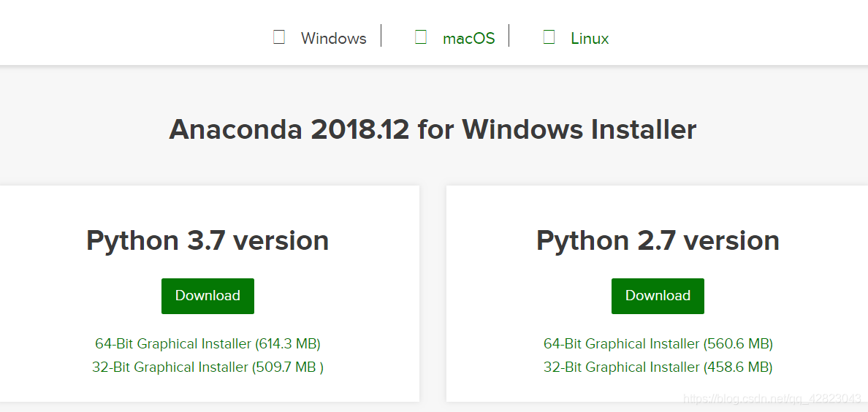Download the Python 3.7 version
868x412 pixels.
208,296
